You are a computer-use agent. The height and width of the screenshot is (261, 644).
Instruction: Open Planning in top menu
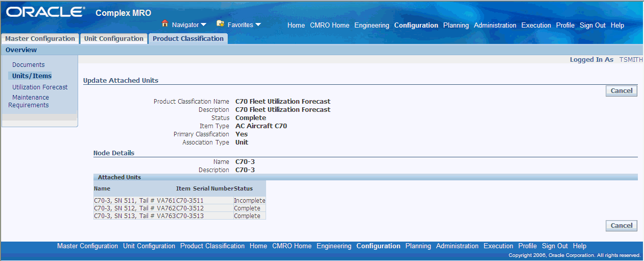[456, 26]
